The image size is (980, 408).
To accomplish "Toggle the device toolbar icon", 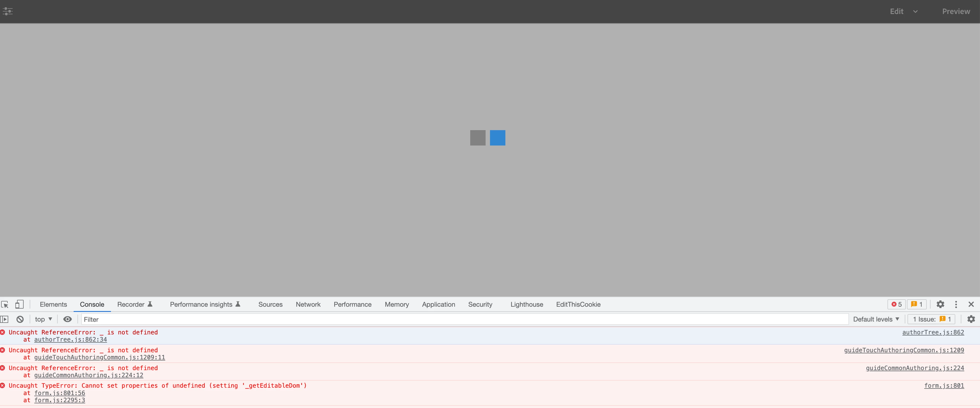I will pyautogui.click(x=20, y=304).
